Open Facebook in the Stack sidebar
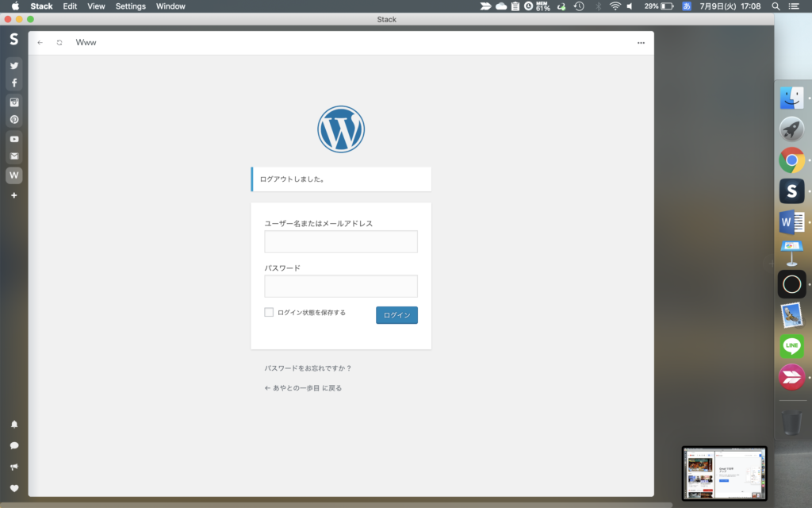 [14, 83]
